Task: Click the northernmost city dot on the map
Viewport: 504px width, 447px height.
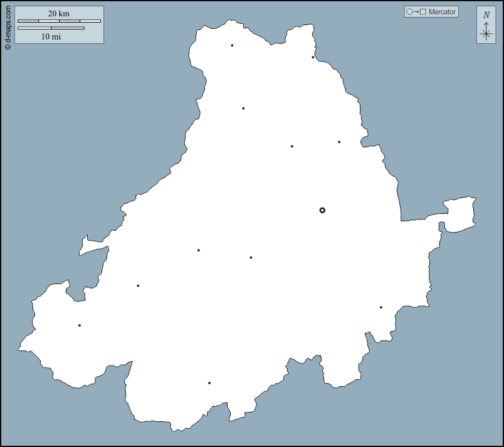Action: (x=232, y=45)
